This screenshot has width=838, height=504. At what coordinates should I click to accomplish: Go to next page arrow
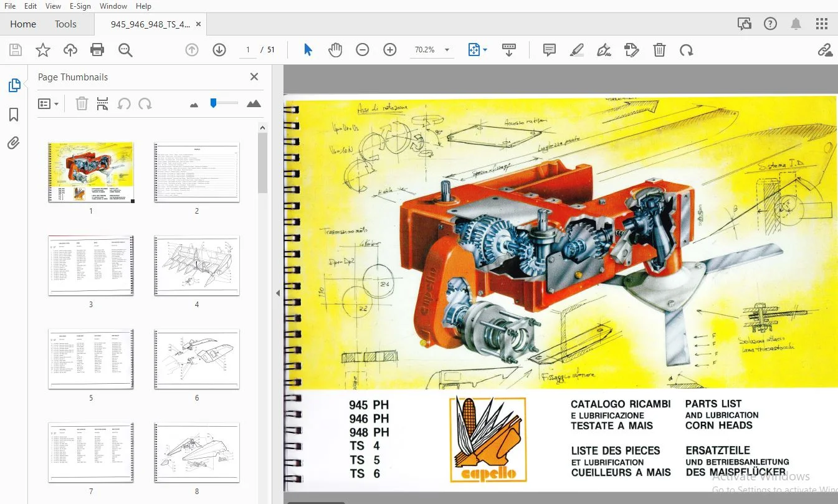219,50
